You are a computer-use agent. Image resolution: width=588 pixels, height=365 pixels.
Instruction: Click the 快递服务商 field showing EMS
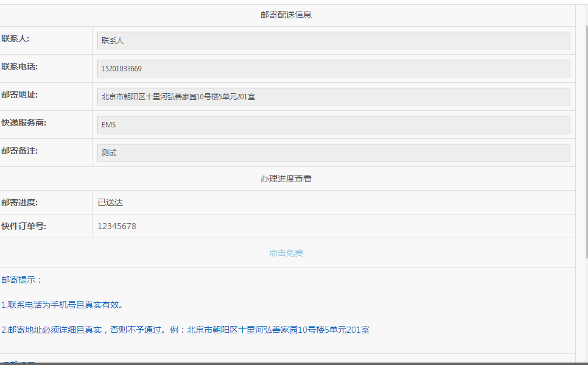pyautogui.click(x=334, y=125)
